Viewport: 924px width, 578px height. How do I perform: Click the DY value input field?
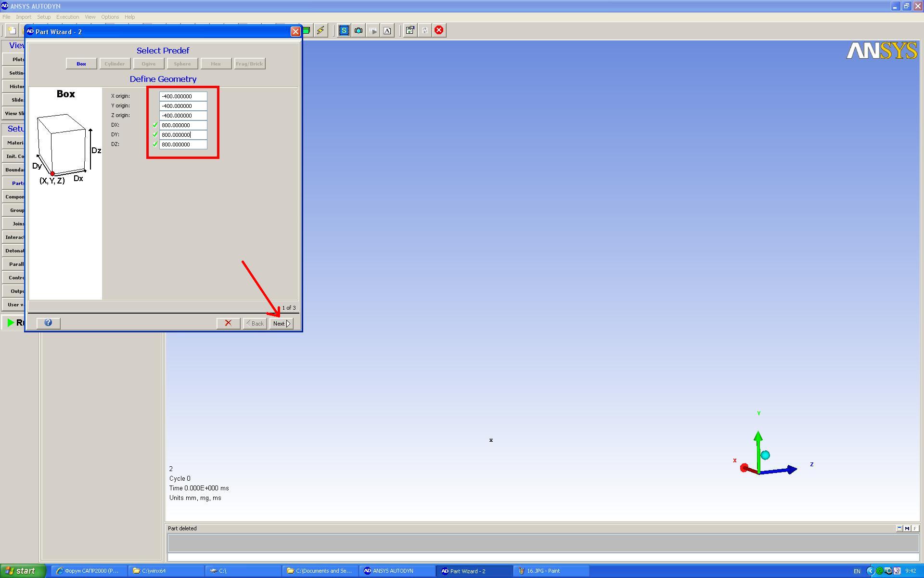(x=183, y=135)
